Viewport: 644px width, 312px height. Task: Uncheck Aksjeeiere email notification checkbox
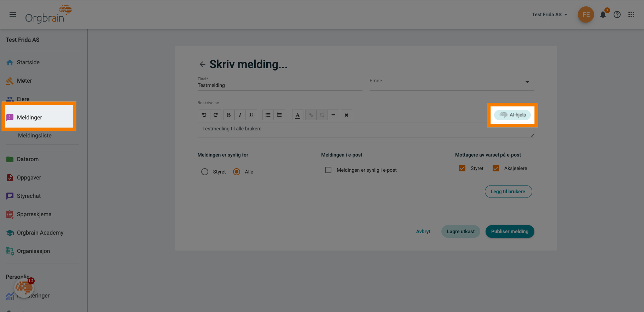point(496,168)
